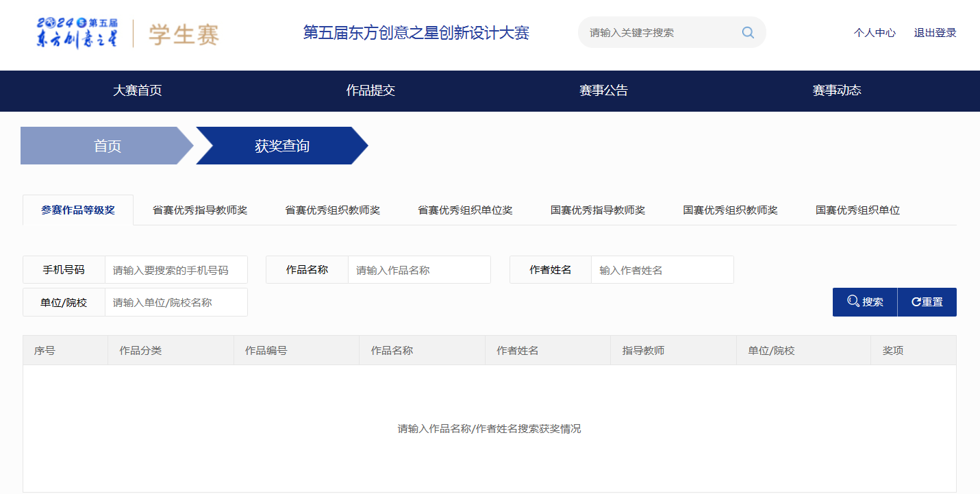Click the 重置 reset button
980x494 pixels.
[x=927, y=302]
